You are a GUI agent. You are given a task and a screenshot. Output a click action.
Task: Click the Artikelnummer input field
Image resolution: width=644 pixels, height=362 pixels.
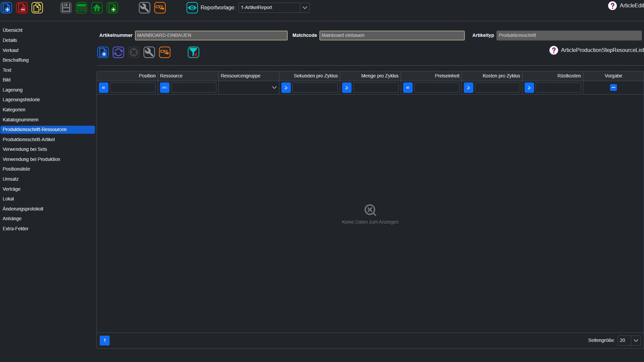(x=211, y=36)
